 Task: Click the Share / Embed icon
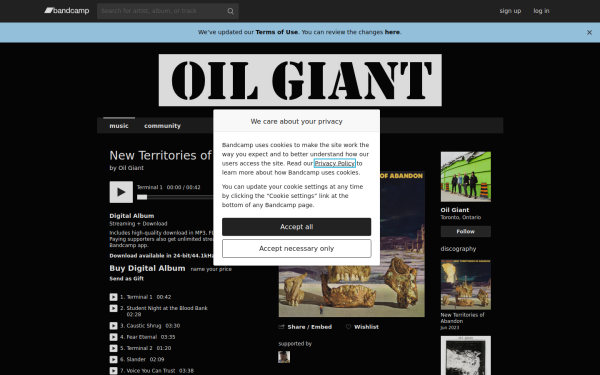281,327
